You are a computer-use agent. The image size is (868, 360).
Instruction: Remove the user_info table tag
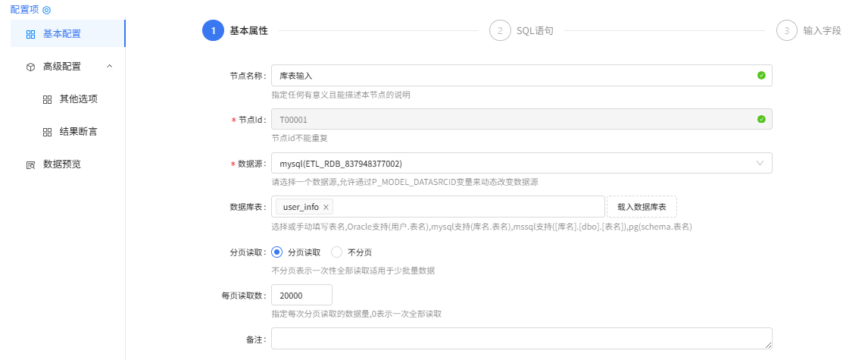326,207
